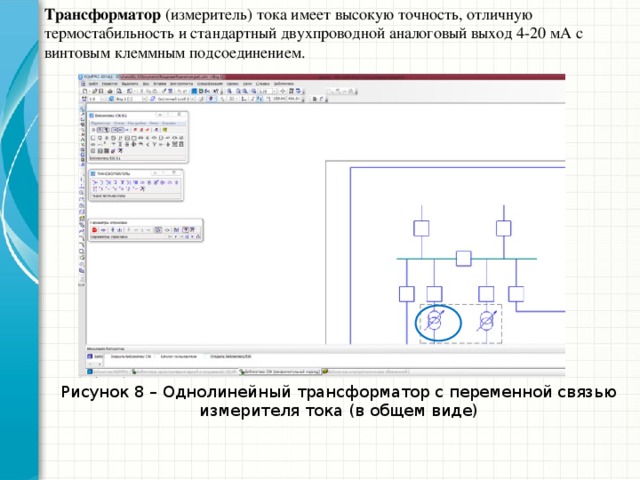640x480 pixels.
Task: Click left scroll arrow in library manager
Action: 90,364
